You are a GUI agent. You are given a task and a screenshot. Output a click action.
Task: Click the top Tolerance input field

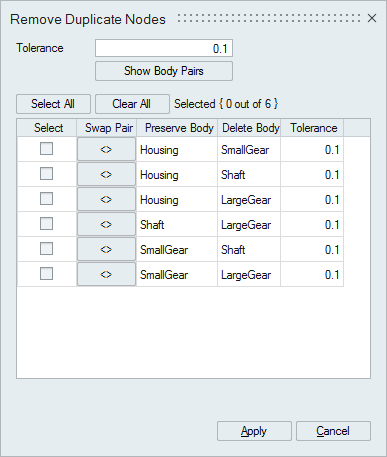pos(164,48)
